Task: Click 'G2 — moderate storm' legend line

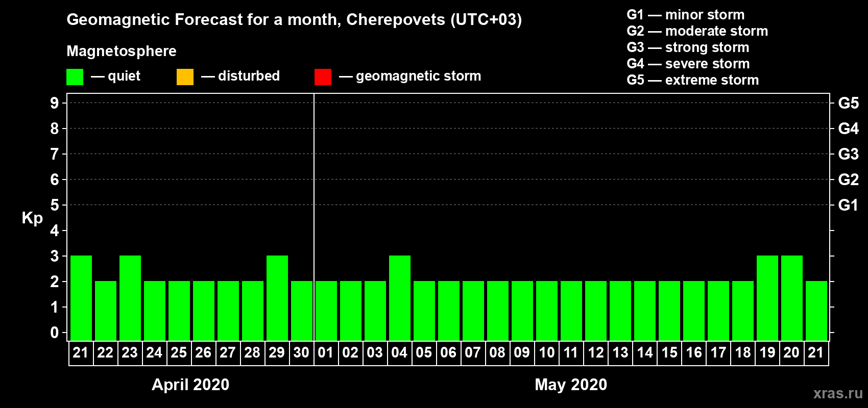Action: (x=697, y=31)
